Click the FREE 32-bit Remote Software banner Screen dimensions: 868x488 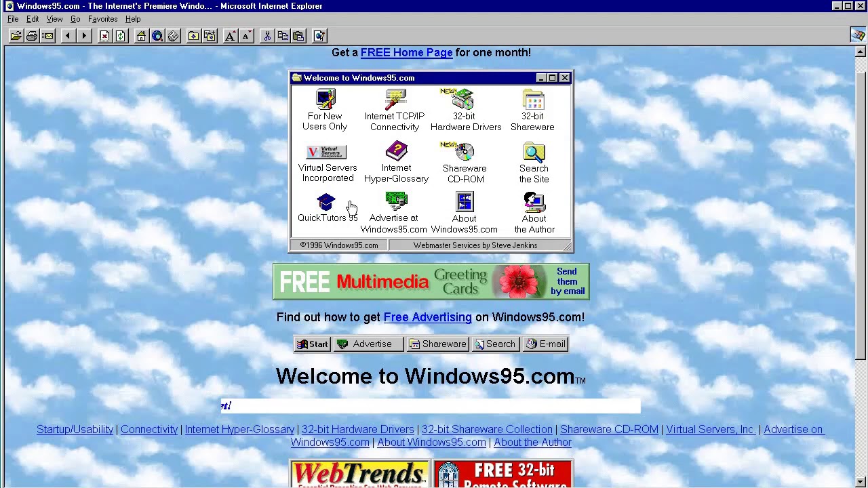[502, 474]
